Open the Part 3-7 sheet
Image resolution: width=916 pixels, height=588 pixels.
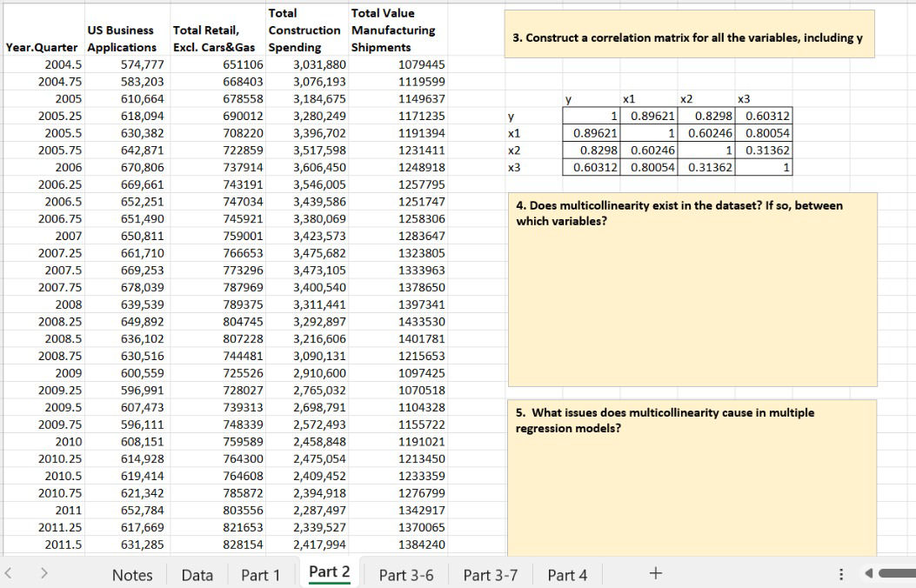[490, 575]
